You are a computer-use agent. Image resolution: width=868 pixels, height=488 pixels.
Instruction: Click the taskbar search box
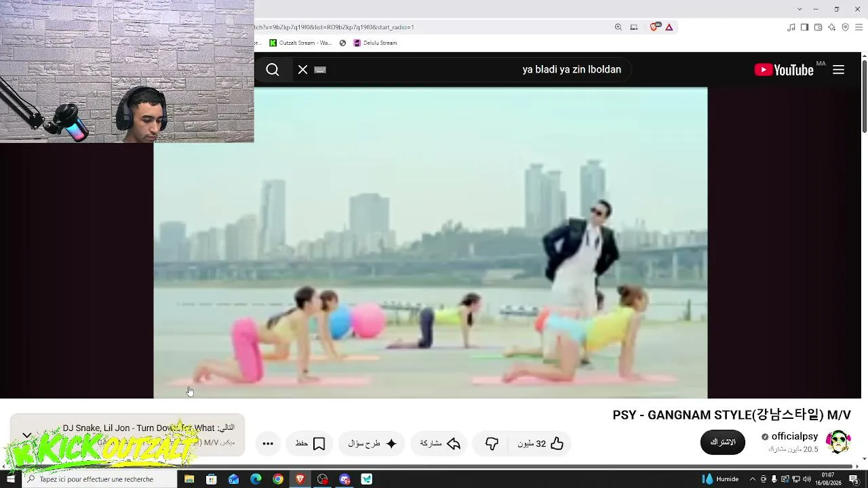click(100, 479)
